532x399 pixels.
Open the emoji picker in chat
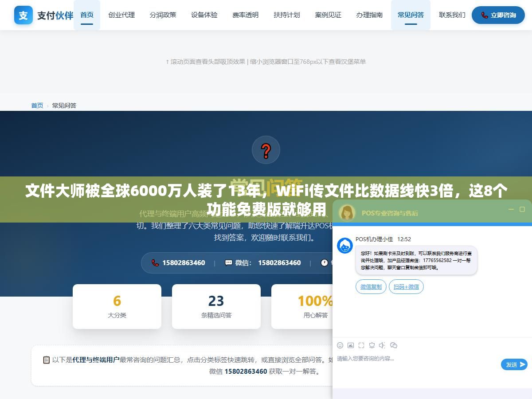(x=340, y=345)
